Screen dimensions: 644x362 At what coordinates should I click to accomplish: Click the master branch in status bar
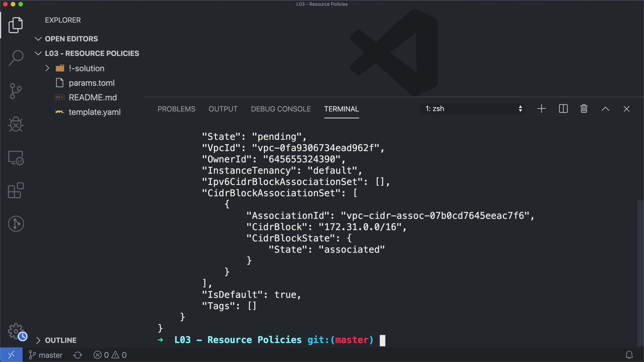[x=46, y=355]
